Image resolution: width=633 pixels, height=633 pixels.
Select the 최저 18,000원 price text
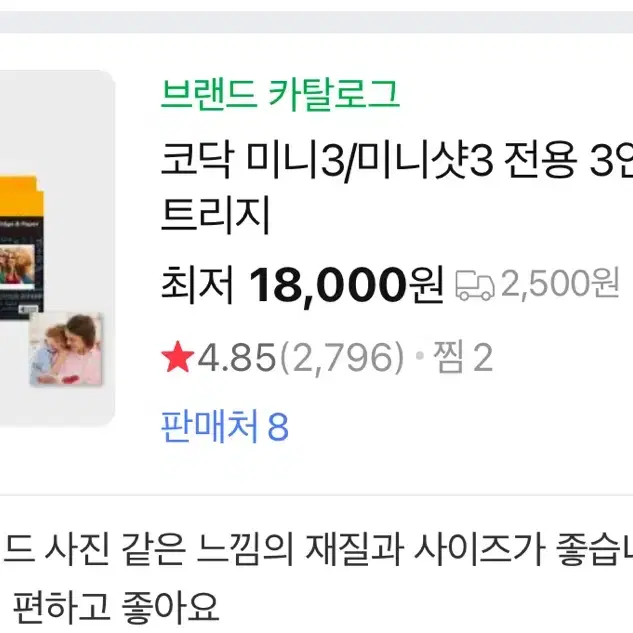coord(303,285)
